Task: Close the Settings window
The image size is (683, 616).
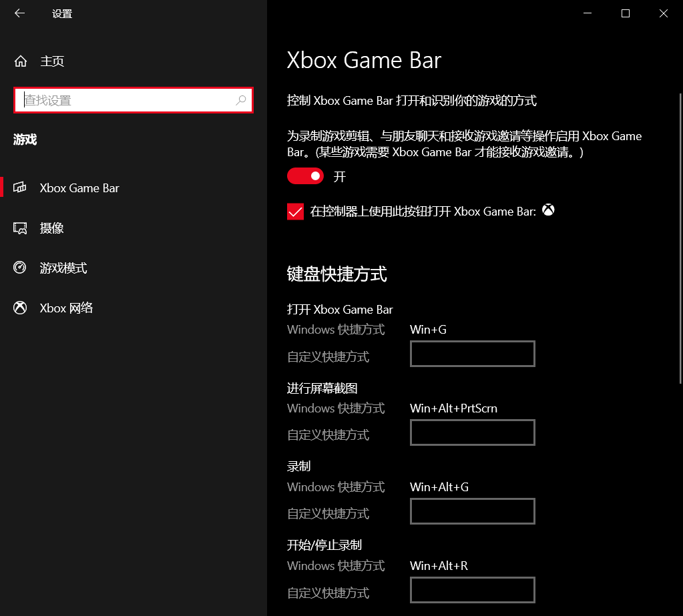Action: tap(664, 13)
